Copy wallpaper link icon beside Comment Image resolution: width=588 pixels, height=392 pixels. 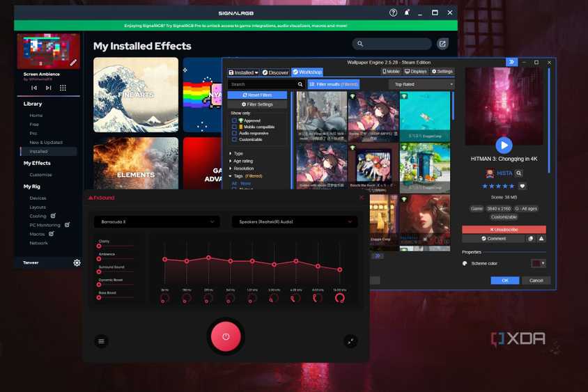[531, 238]
